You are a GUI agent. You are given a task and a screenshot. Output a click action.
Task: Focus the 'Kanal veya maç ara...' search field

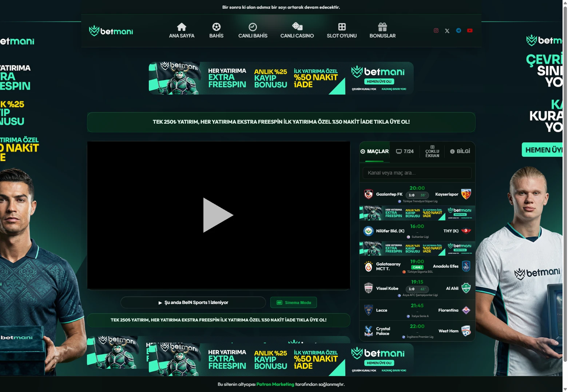pos(417,173)
